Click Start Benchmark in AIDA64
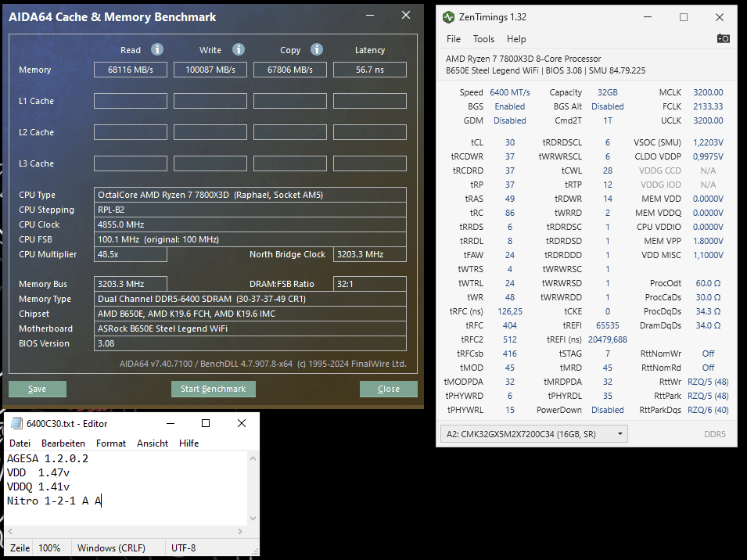The width and height of the screenshot is (747, 560). pos(214,389)
